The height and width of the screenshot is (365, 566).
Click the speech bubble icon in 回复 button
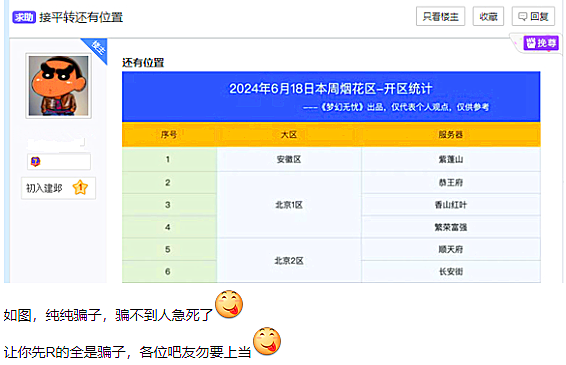point(522,16)
